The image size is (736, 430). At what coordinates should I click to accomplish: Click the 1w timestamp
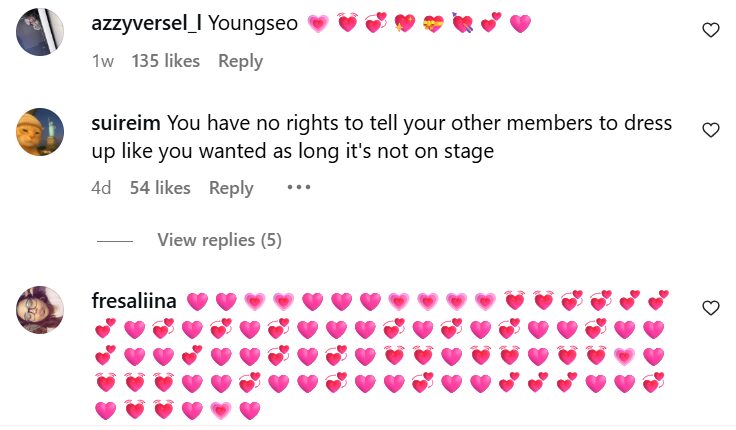102,61
